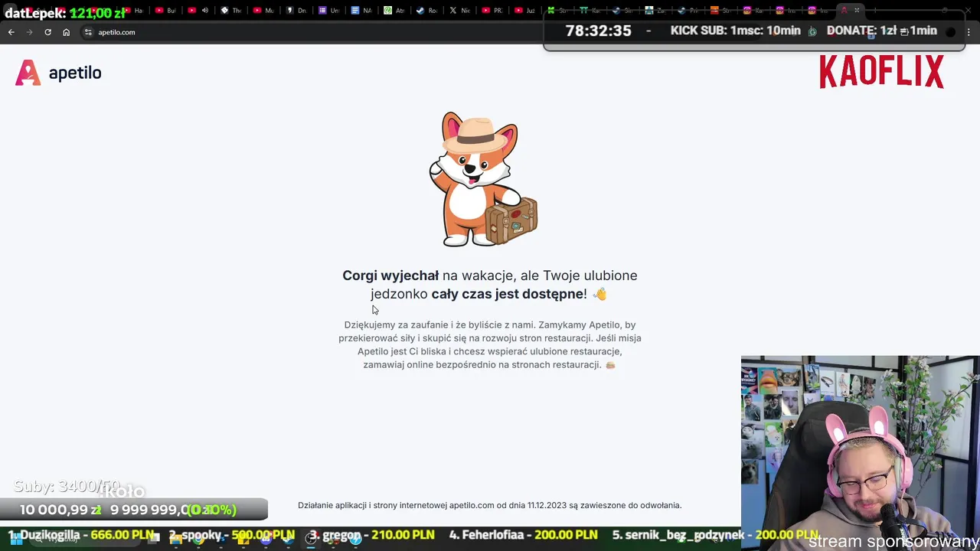The width and height of the screenshot is (980, 551).
Task: Switch to the YouTube tab labeled Juz
Action: [x=524, y=11]
